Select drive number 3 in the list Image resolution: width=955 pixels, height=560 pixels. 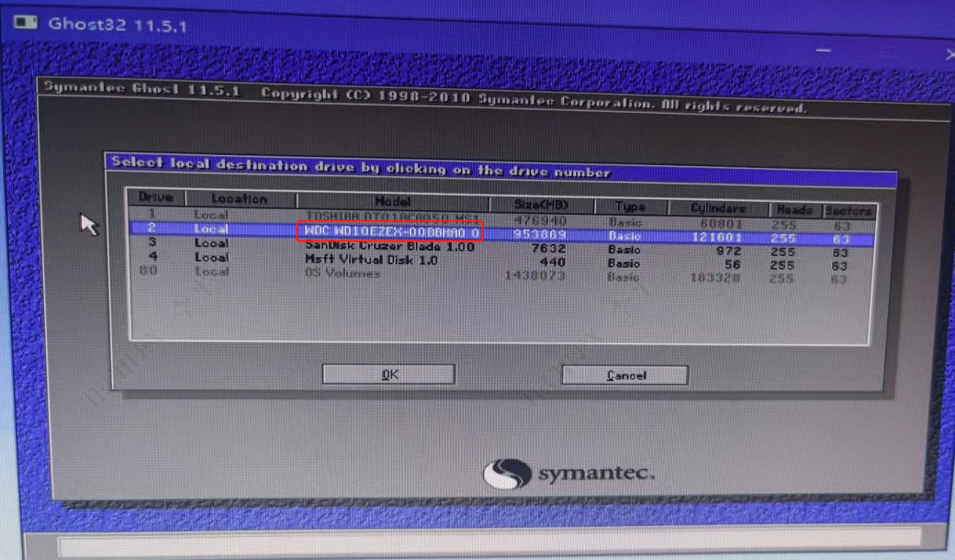point(152,241)
